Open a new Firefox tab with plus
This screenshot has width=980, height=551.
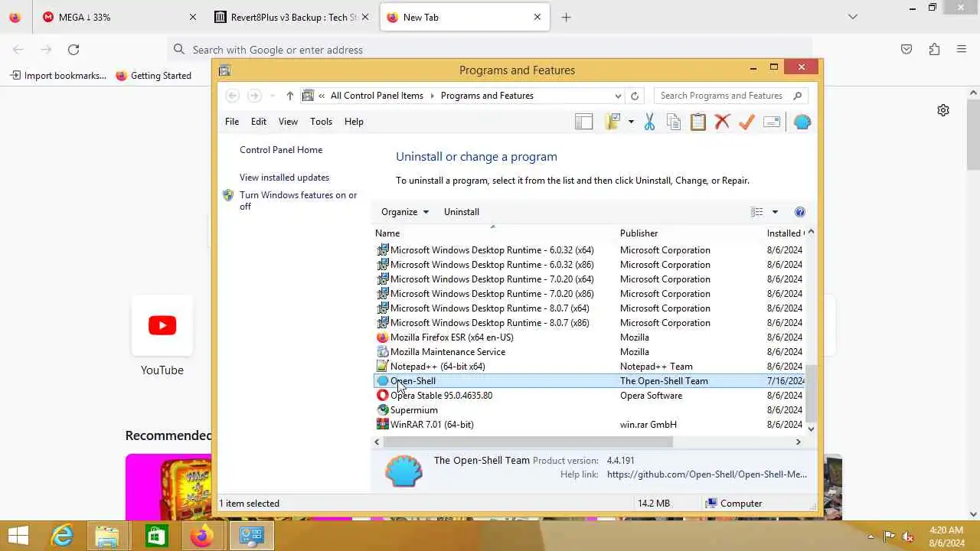pos(566,17)
